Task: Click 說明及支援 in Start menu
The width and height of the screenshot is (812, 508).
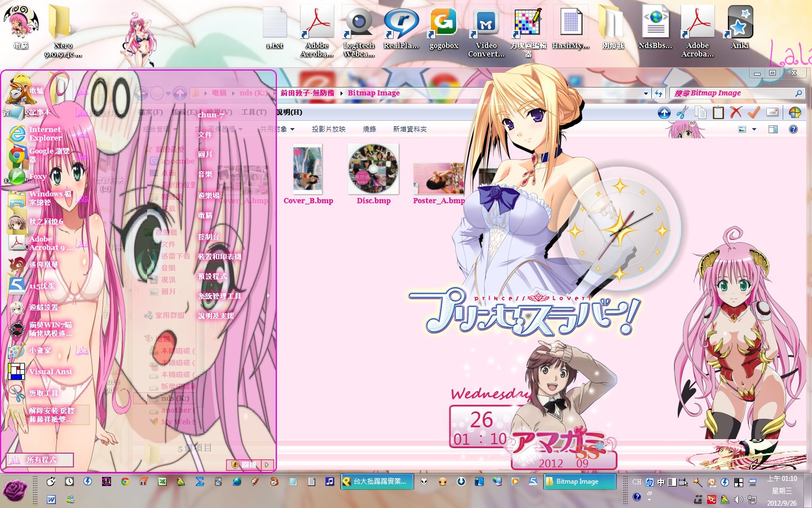Action: pos(216,316)
